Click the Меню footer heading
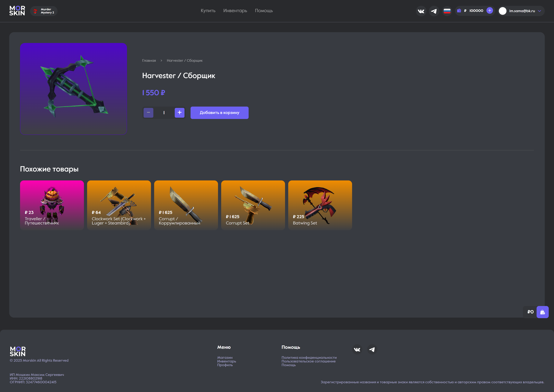This screenshot has width=554, height=392. click(224, 347)
